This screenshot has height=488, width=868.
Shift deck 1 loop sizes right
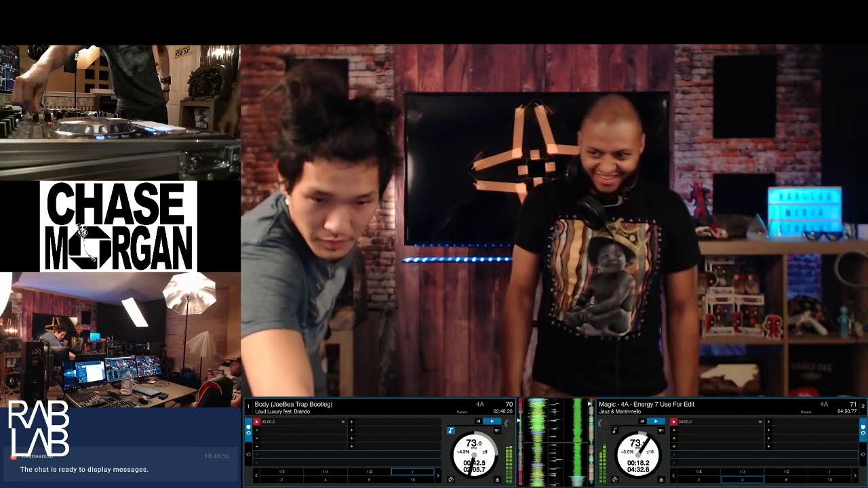point(438,476)
